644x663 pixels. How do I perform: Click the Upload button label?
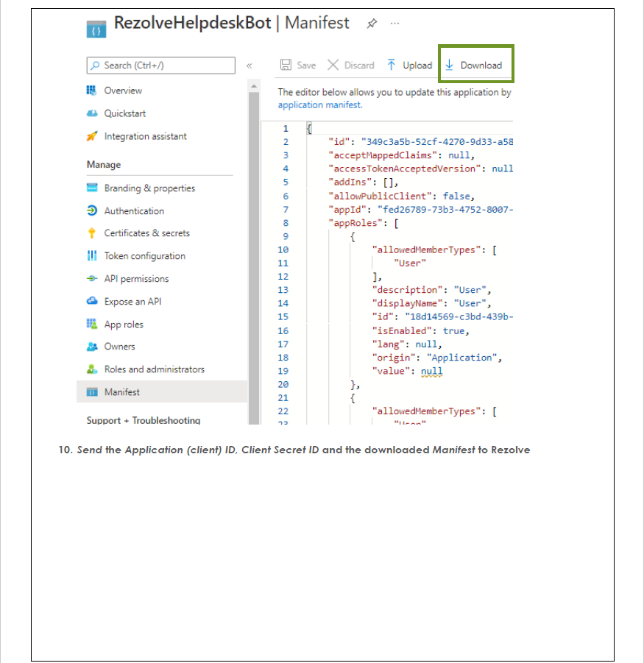coord(417,65)
